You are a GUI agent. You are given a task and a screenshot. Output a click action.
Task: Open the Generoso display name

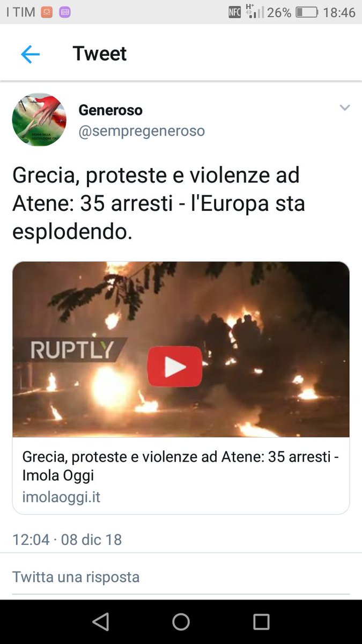(110, 110)
